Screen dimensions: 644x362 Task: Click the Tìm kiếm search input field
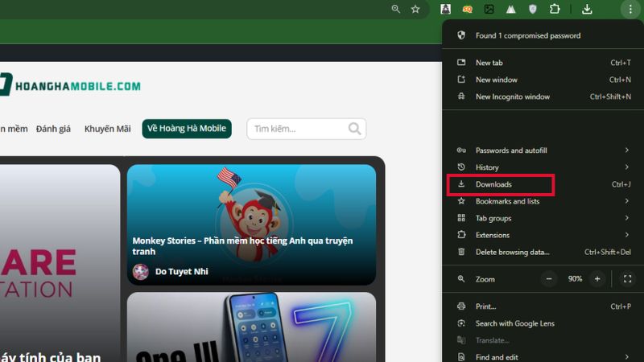[298, 129]
